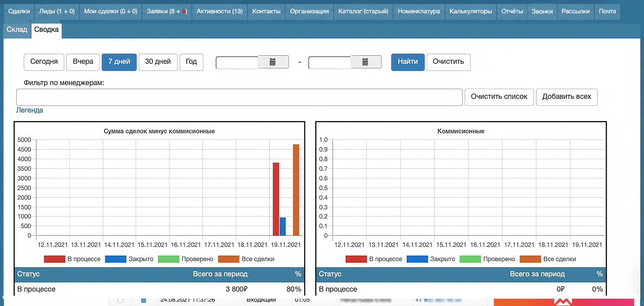Click the start date text field
644x306 pixels.
coord(237,62)
